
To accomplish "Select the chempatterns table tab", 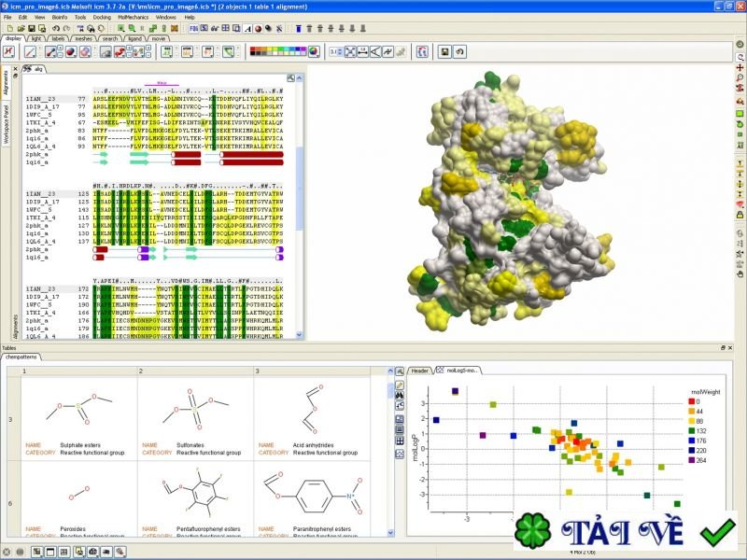I will (x=21, y=357).
